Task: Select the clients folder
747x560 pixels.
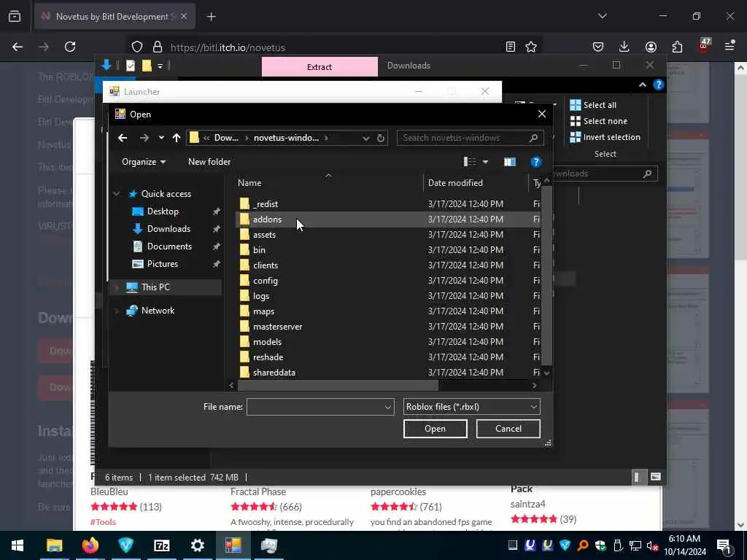Action: (266, 265)
